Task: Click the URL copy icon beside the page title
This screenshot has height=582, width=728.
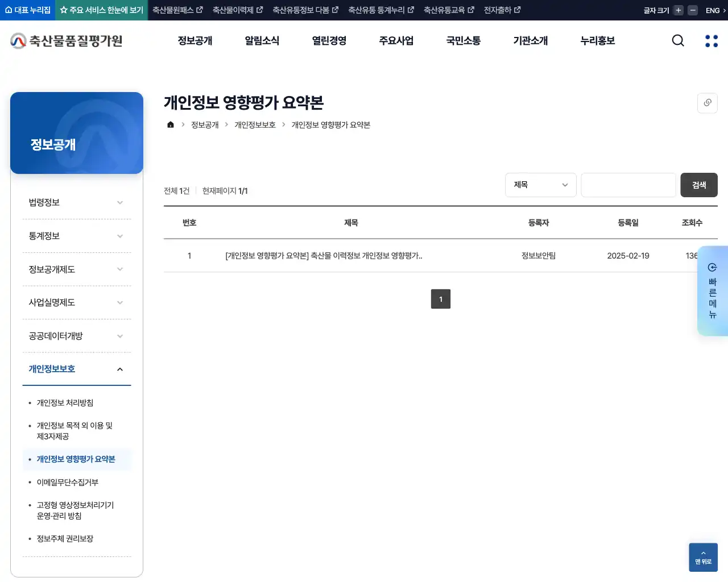Action: 707,103
